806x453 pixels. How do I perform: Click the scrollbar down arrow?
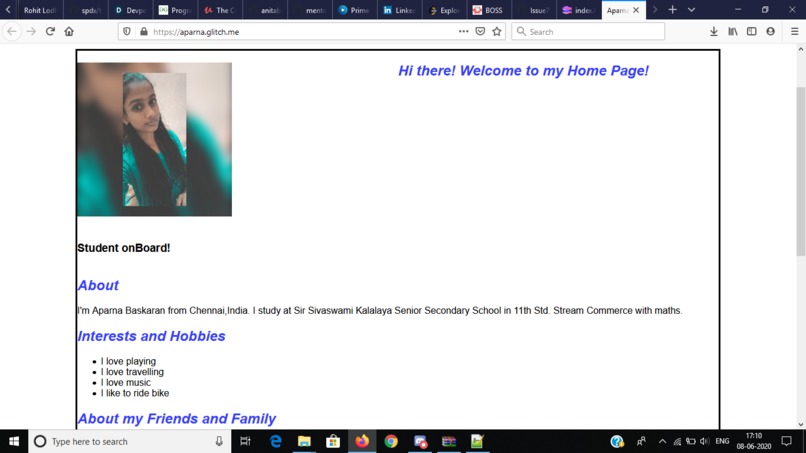click(x=800, y=424)
